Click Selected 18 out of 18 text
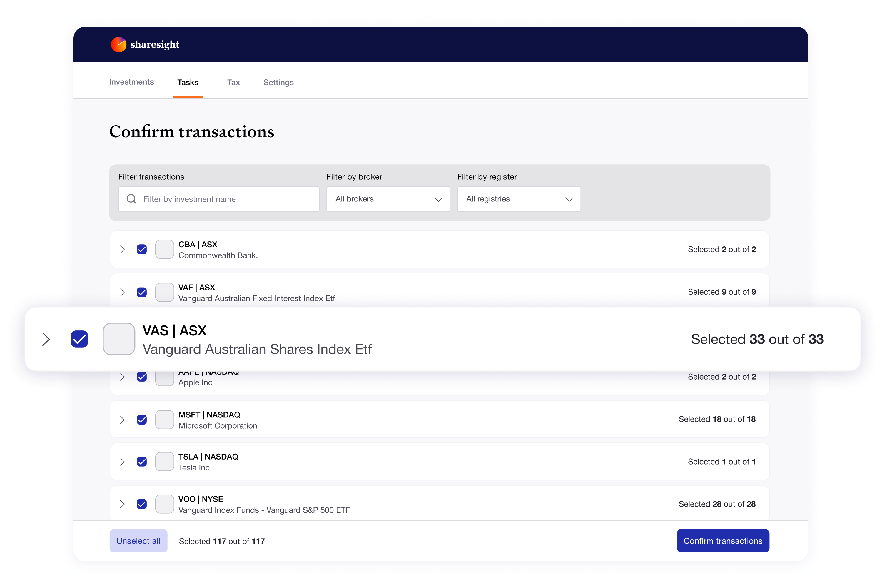Image resolution: width=882 pixels, height=588 pixels. tap(717, 419)
